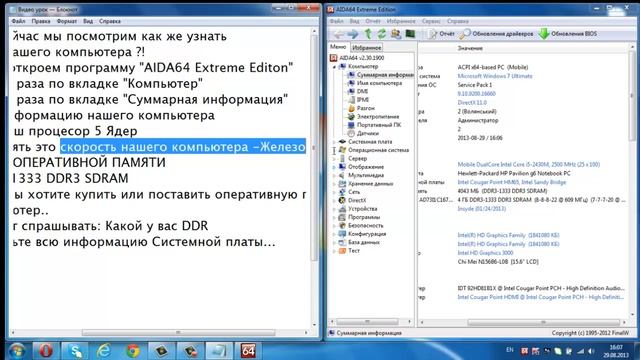The image size is (640, 360).
Task: Click the Windows Start button
Action: tap(17, 351)
